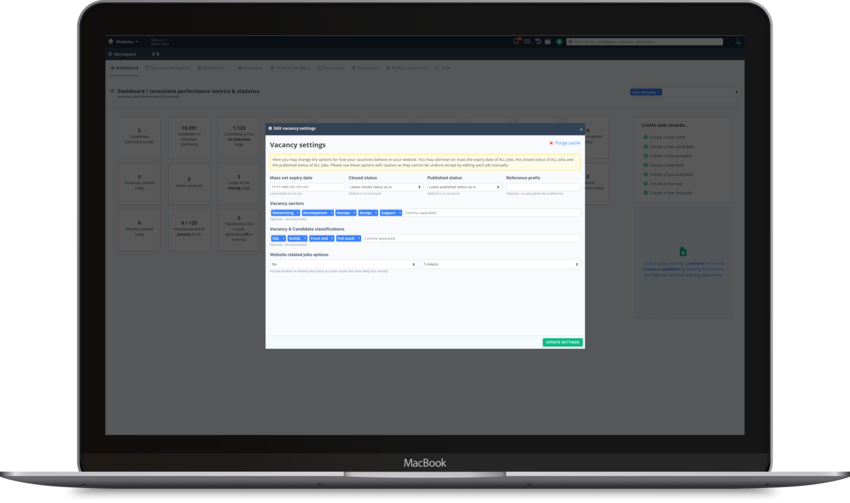Select the Business intelligence tab
The image size is (850, 503).
[x=168, y=68]
